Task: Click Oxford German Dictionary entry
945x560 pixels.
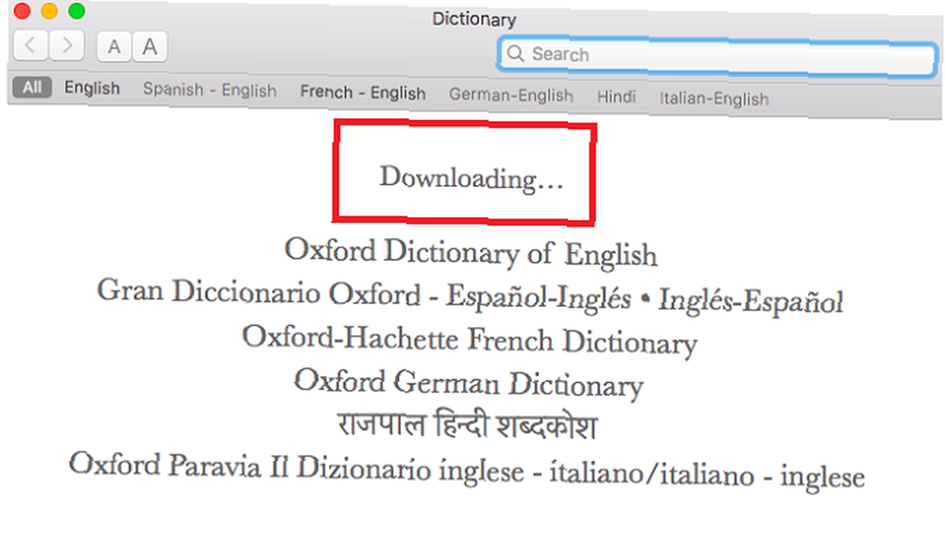Action: pyautogui.click(x=469, y=383)
